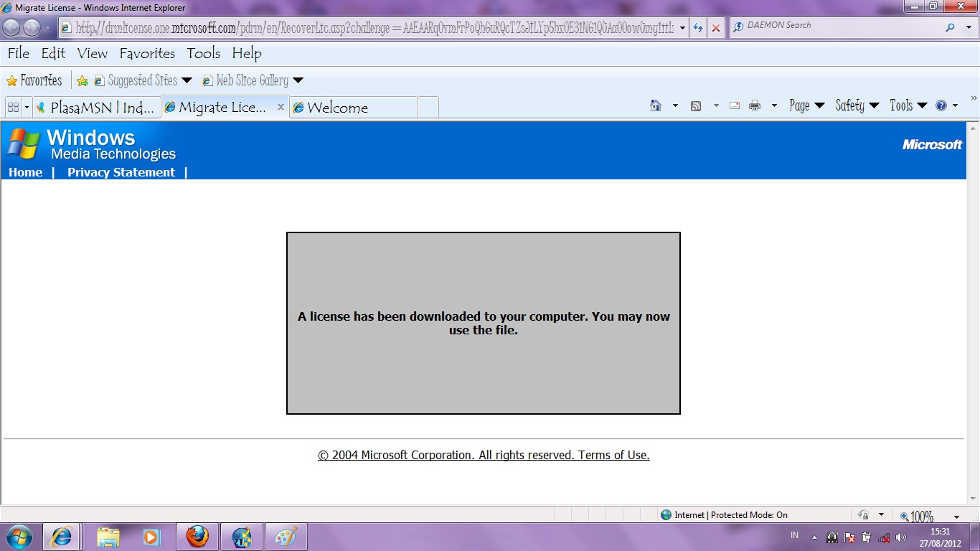Screen dimensions: 980x551
Task: Open the File menu
Action: coord(19,53)
